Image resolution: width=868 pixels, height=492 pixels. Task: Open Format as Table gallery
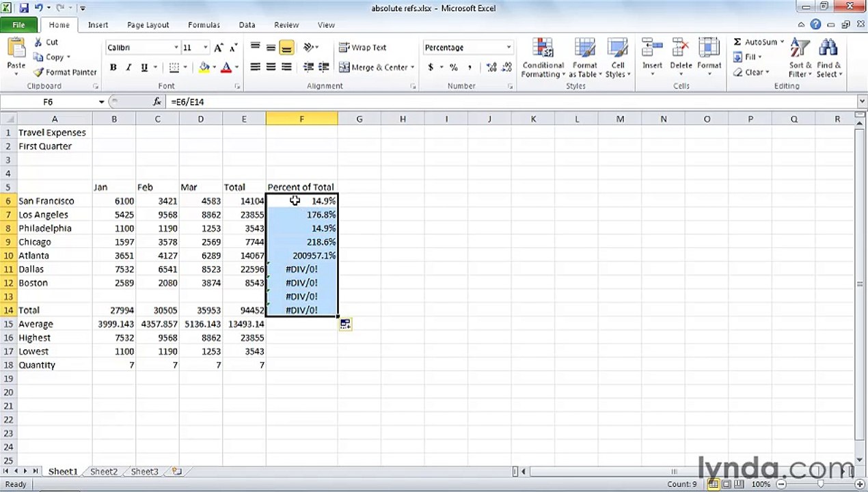(x=585, y=58)
